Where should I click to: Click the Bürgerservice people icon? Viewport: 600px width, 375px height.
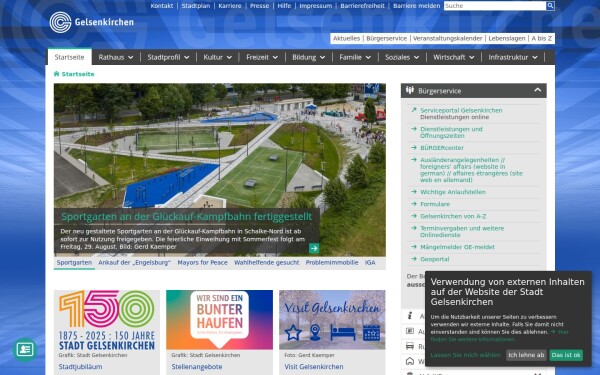click(410, 91)
